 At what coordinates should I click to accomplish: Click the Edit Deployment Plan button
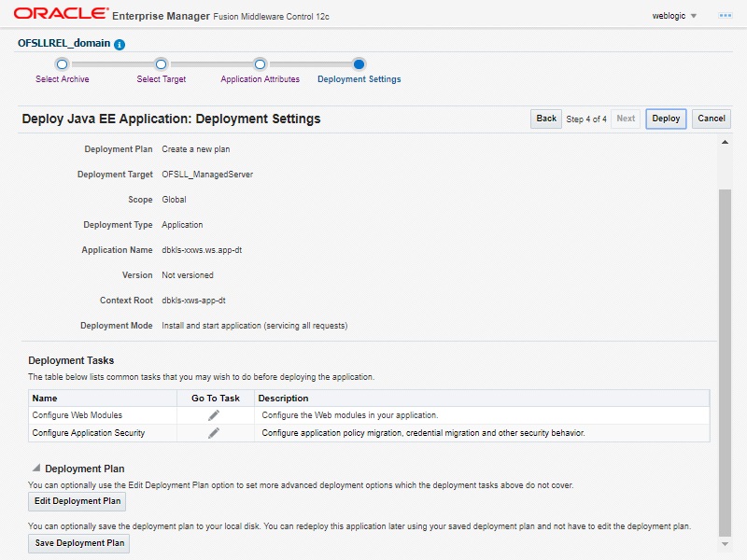[x=78, y=501]
